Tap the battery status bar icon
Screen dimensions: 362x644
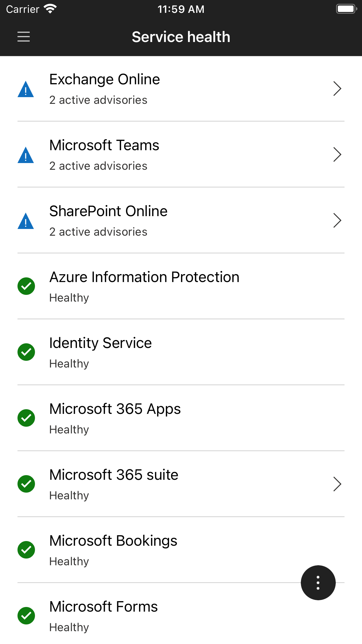pos(347,9)
